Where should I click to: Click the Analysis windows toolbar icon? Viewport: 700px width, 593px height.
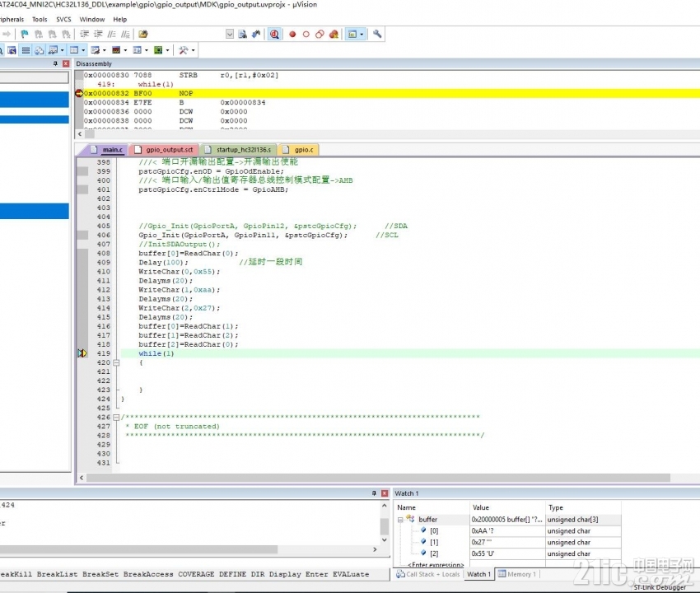tap(116, 50)
